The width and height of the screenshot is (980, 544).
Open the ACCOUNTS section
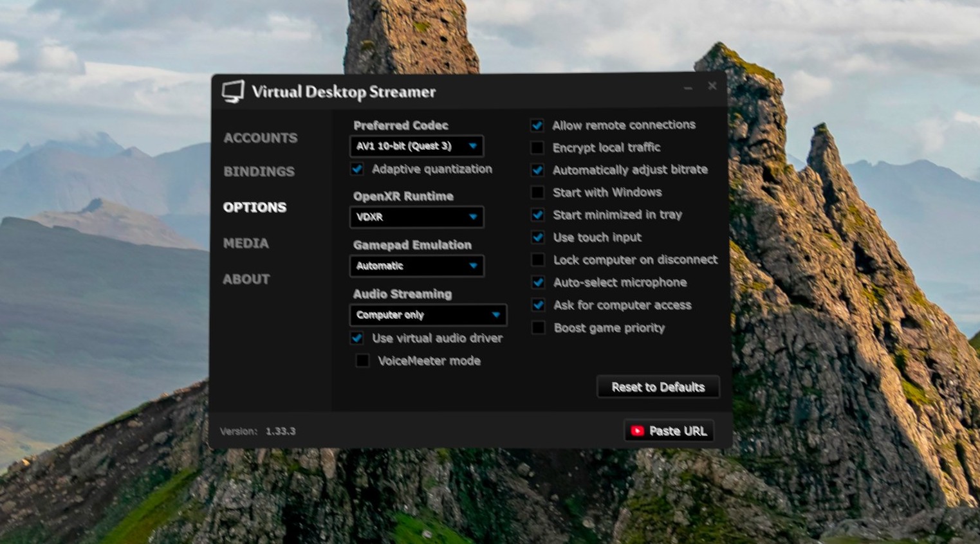pos(261,138)
